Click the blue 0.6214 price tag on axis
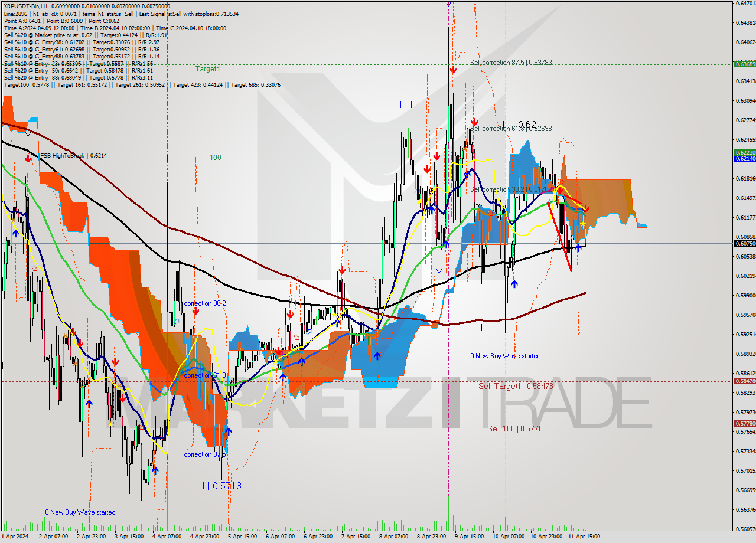 click(744, 159)
